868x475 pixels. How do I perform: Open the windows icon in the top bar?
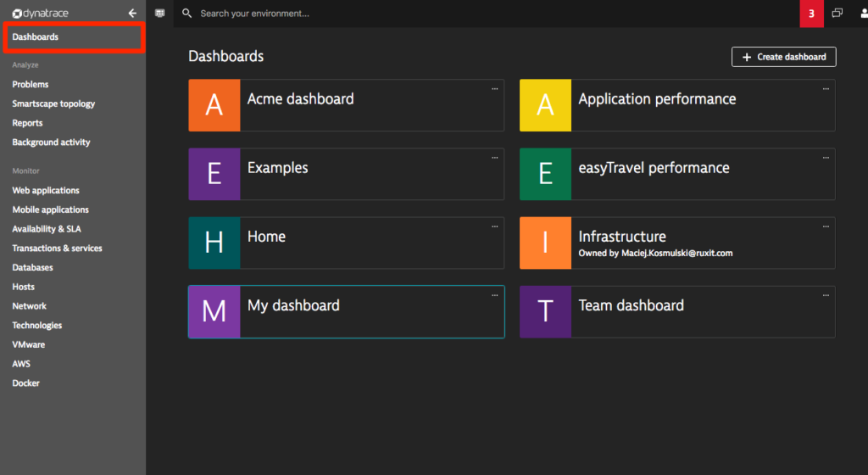pyautogui.click(x=837, y=14)
